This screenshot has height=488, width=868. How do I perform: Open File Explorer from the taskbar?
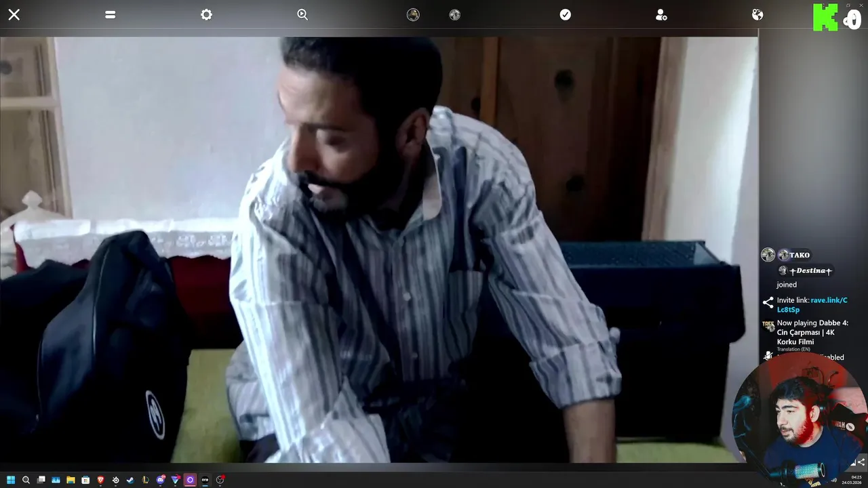[71, 480]
